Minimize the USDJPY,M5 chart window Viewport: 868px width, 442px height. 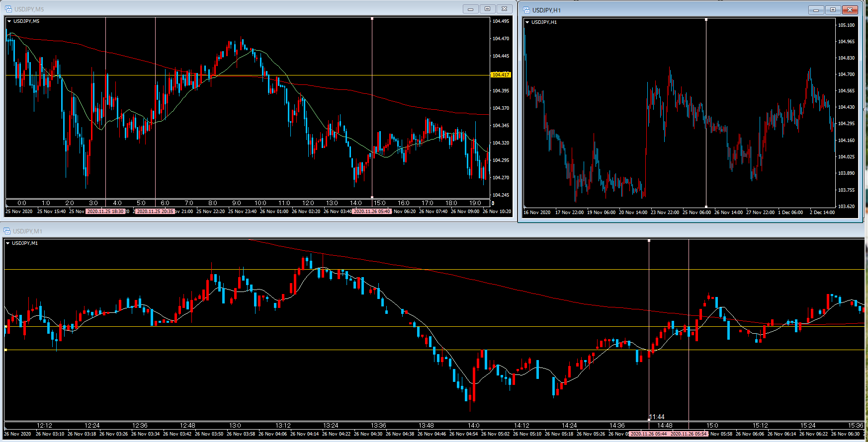coord(470,9)
